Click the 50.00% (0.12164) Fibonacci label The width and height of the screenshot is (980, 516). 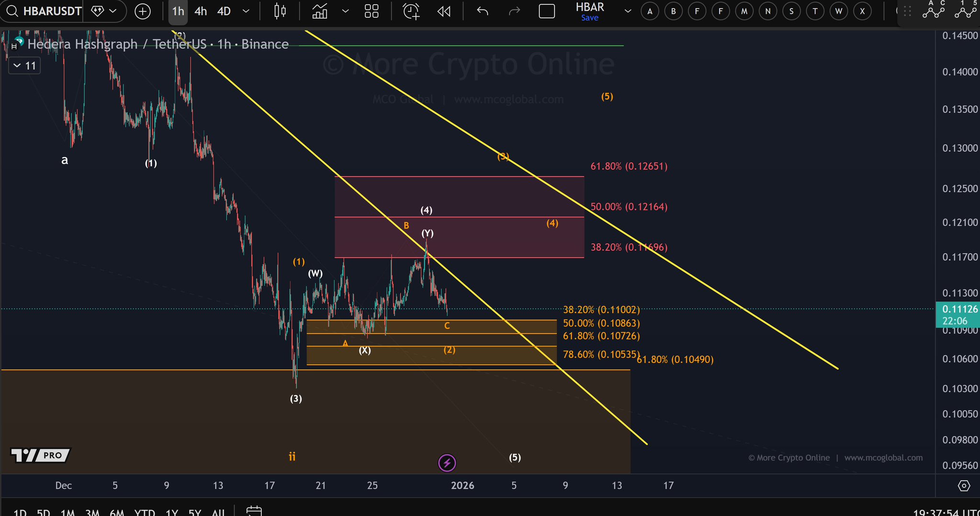(x=629, y=207)
